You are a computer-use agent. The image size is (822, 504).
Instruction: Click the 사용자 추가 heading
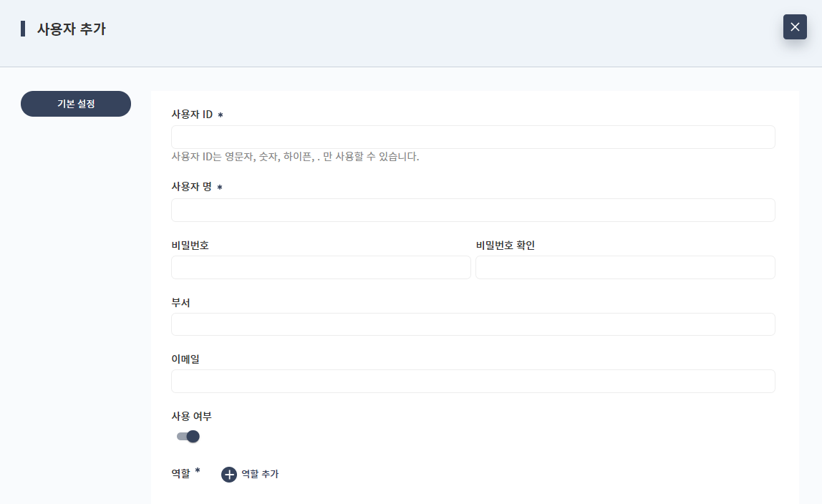click(72, 29)
